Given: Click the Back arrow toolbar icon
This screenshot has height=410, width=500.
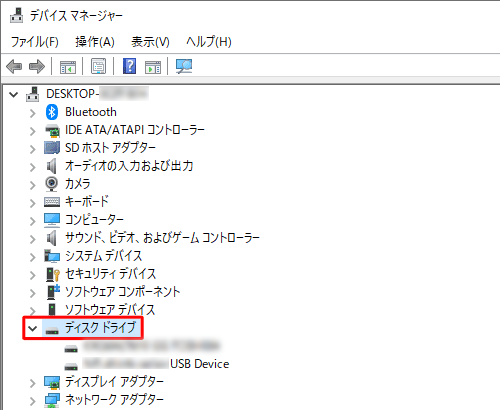Looking at the screenshot, I should (x=14, y=66).
